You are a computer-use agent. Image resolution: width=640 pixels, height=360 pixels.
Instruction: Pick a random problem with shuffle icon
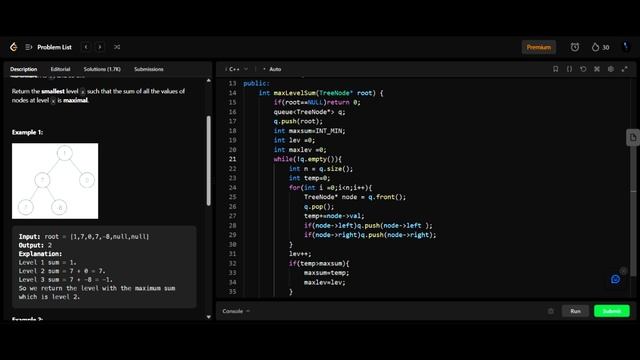[x=117, y=47]
